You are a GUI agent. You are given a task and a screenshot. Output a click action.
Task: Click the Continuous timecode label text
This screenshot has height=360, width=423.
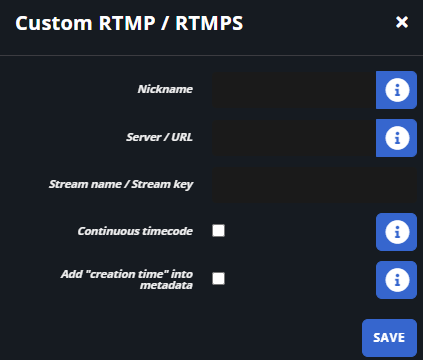(x=135, y=231)
